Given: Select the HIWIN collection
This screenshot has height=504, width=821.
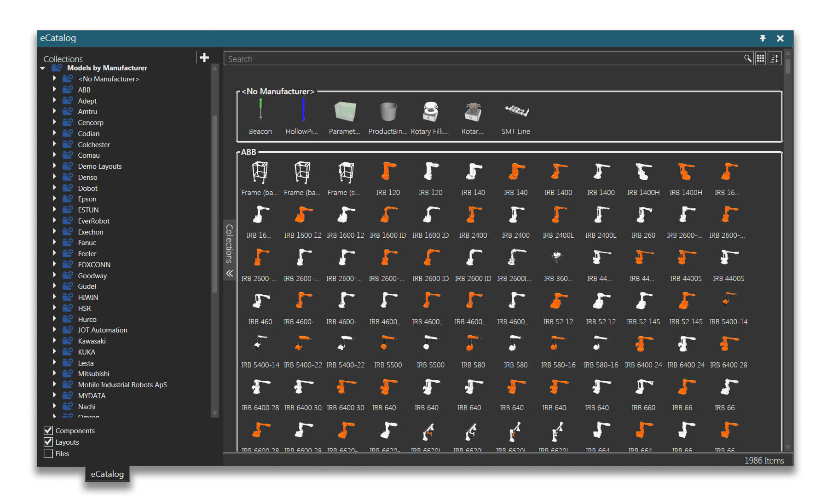Looking at the screenshot, I should click(x=88, y=298).
